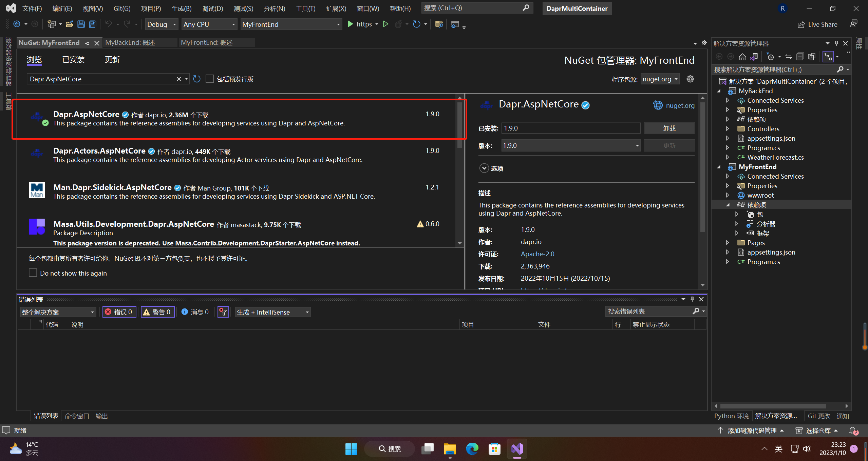Screen dimensions: 868x461
Task: Toggle the pin on the NuGet: MyFrontEnd tab
Action: [88, 43]
